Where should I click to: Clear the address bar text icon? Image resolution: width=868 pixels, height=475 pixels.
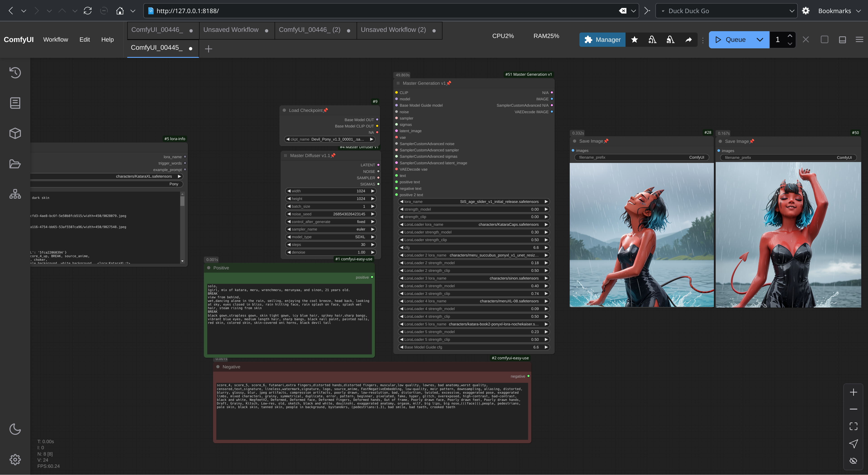(622, 11)
